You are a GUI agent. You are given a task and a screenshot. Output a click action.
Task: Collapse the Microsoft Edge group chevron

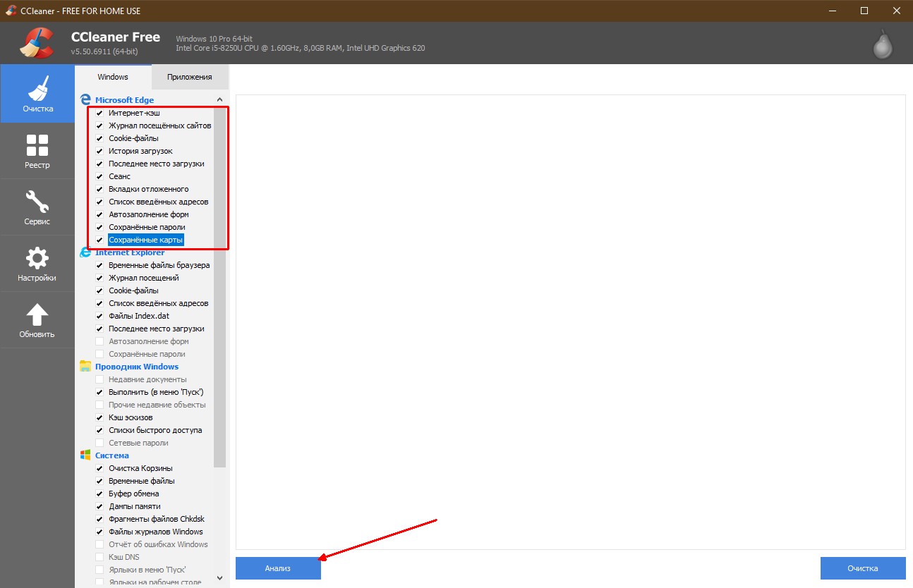(x=219, y=100)
